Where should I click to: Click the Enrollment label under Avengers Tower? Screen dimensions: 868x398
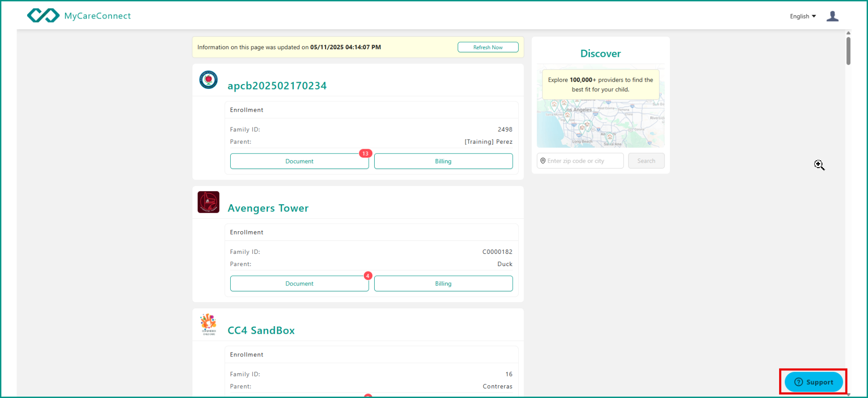[x=246, y=232]
